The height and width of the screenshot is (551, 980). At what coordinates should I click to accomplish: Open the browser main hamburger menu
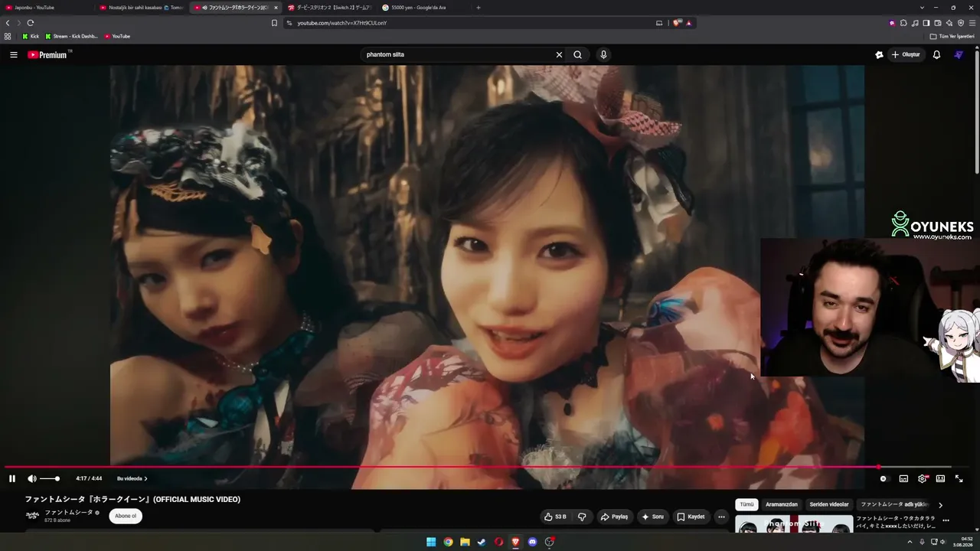point(972,23)
